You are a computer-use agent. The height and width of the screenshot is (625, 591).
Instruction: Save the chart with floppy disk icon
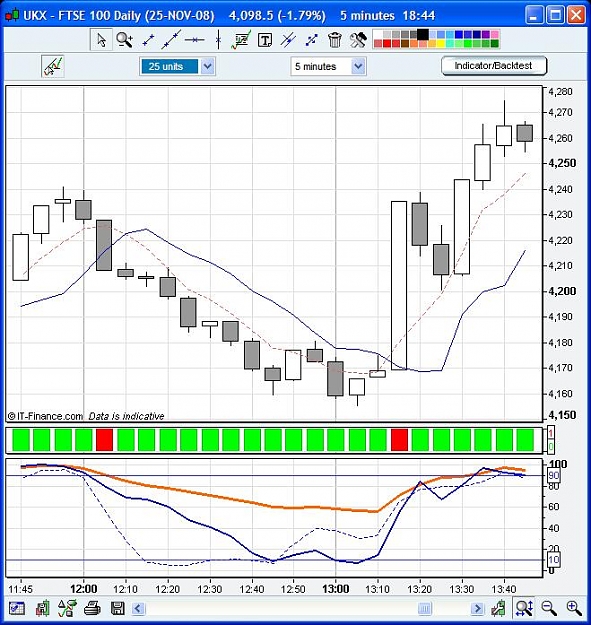pos(117,608)
